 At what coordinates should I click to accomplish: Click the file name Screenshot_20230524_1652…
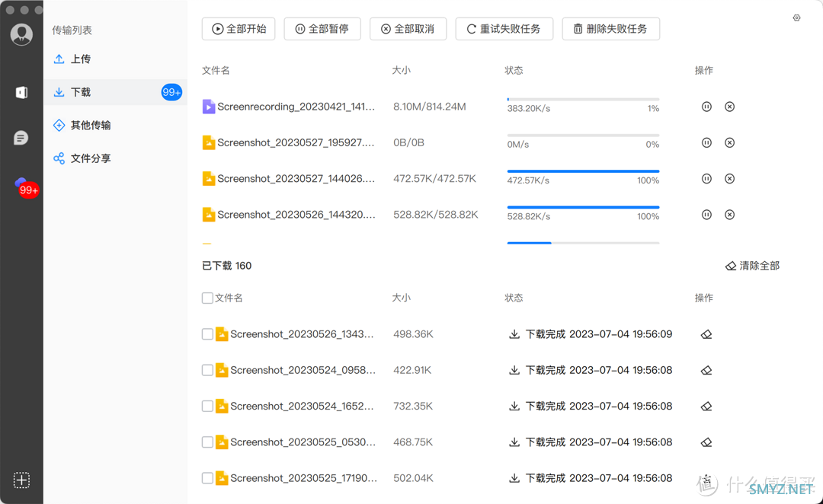pyautogui.click(x=302, y=406)
